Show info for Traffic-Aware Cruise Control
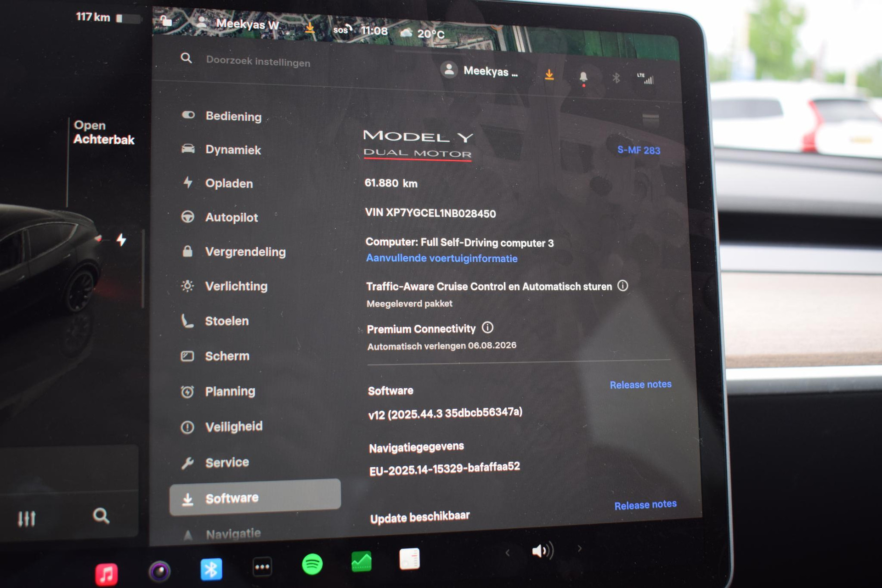This screenshot has width=882, height=588. [622, 286]
